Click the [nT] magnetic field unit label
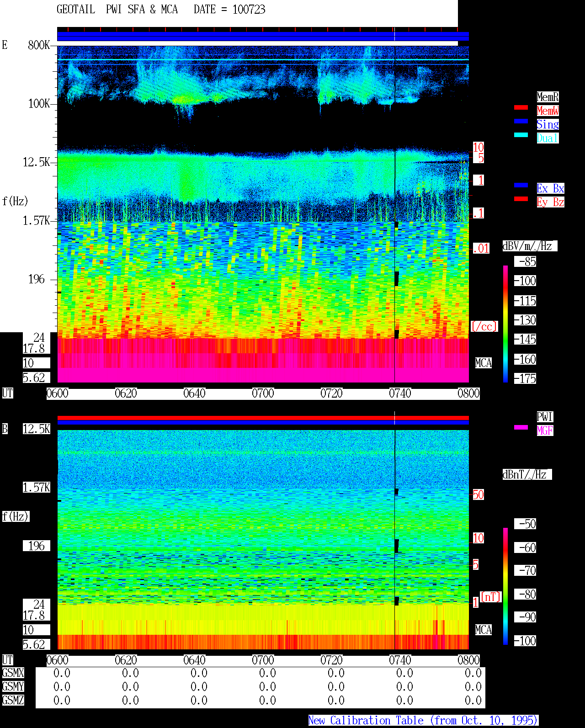 (491, 597)
